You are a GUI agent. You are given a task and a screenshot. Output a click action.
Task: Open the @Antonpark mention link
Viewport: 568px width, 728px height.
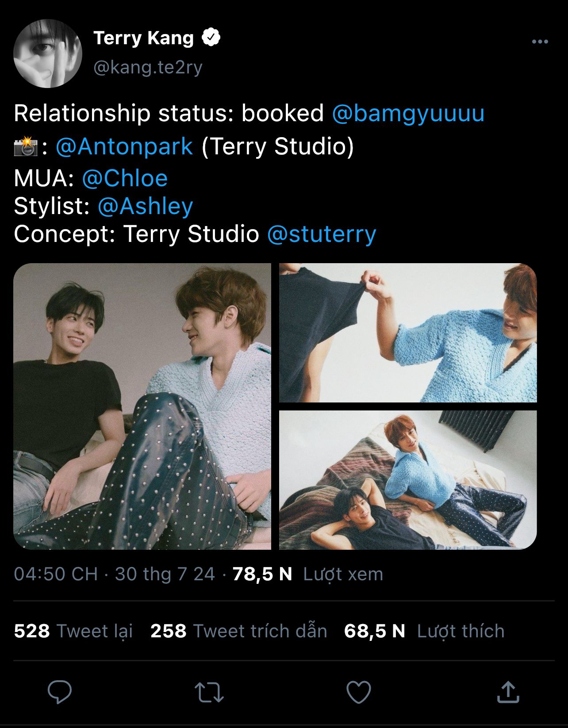tap(124, 146)
